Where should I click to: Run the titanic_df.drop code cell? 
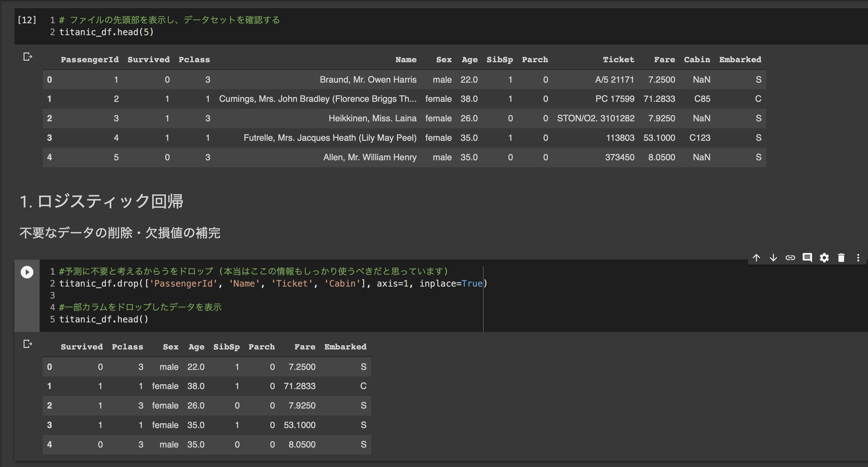point(27,272)
